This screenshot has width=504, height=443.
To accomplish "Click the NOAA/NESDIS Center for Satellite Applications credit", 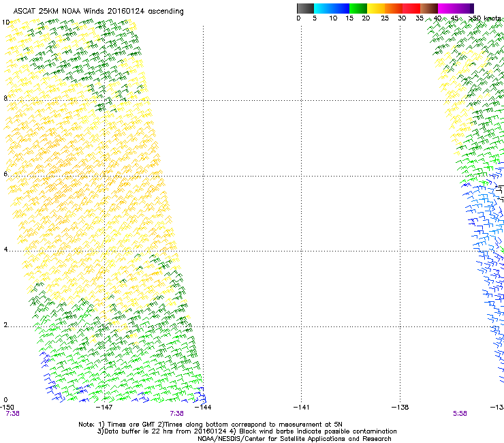I will tap(294, 439).
